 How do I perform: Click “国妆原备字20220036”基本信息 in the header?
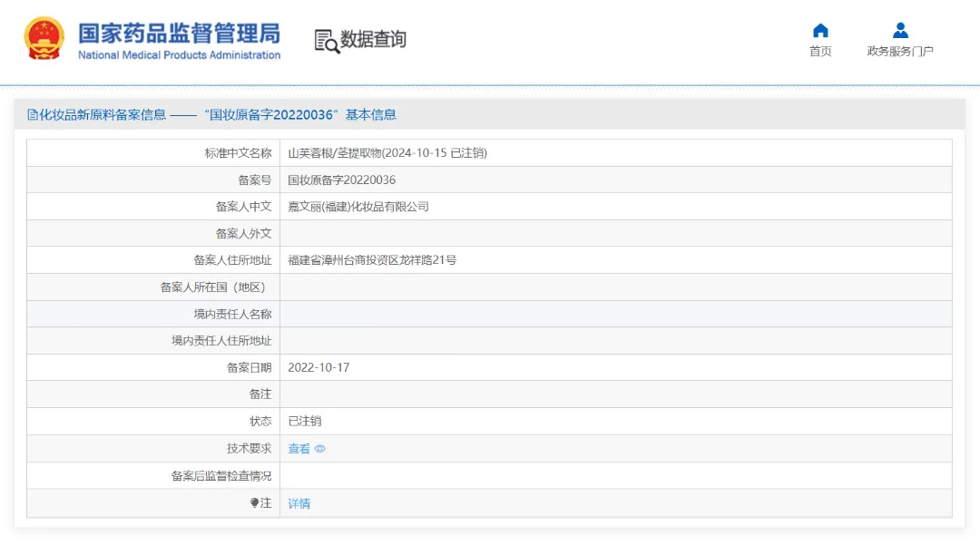point(300,115)
